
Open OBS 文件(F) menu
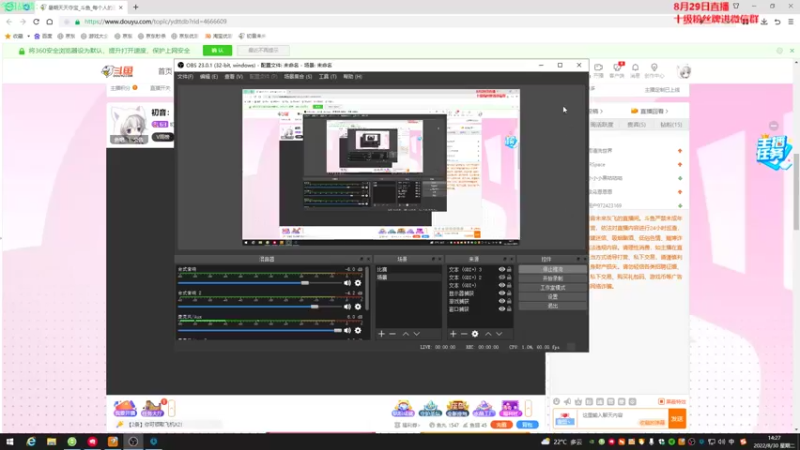[185, 77]
